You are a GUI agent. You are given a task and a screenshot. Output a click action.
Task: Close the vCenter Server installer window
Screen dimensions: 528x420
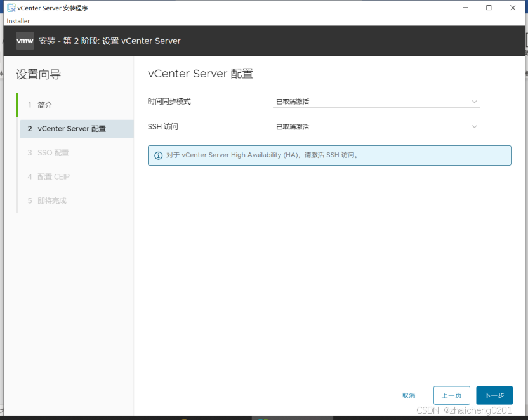point(513,8)
